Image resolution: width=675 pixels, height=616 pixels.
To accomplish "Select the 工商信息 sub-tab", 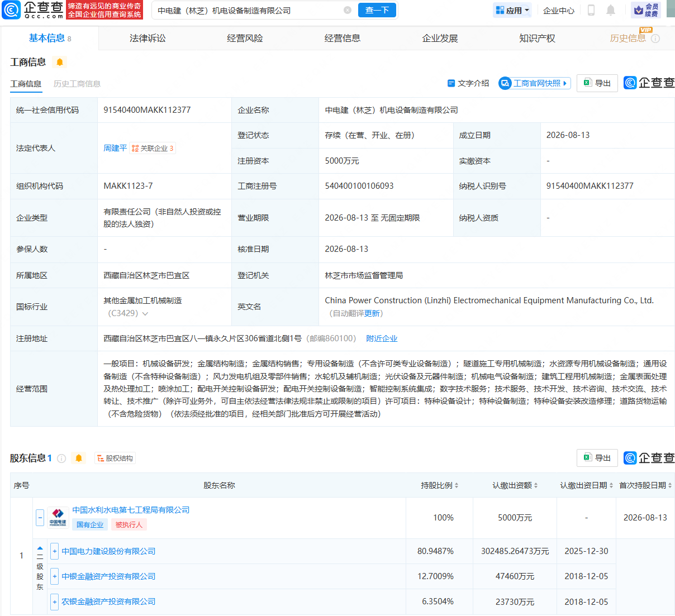I will tap(26, 84).
